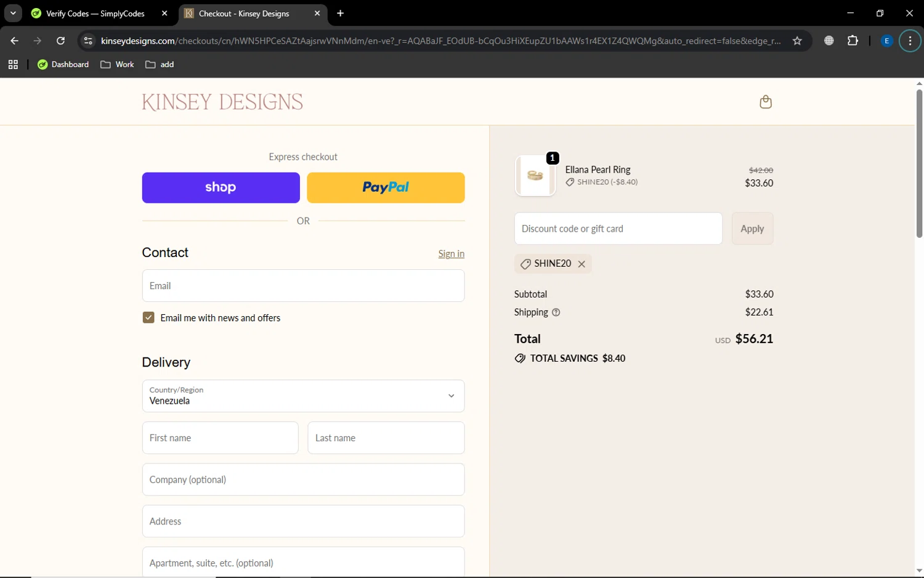The image size is (924, 578).
Task: Focus the Last name field
Action: click(386, 438)
